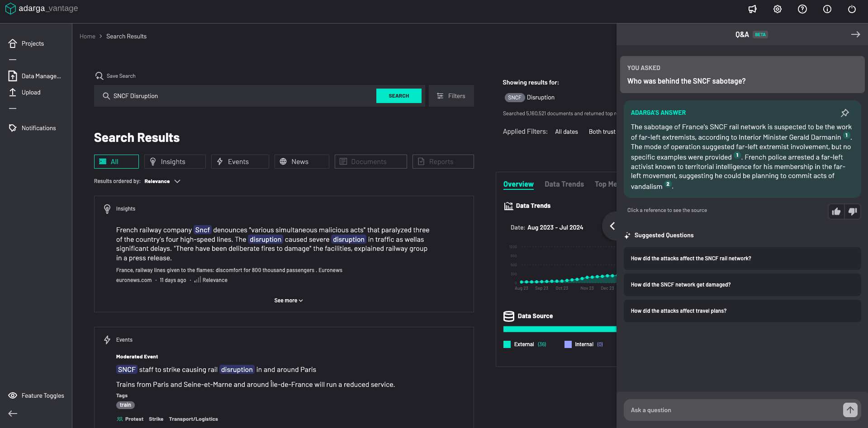This screenshot has width=868, height=428.
Task: Ask how the SNCF network got damaged
Action: tap(742, 285)
